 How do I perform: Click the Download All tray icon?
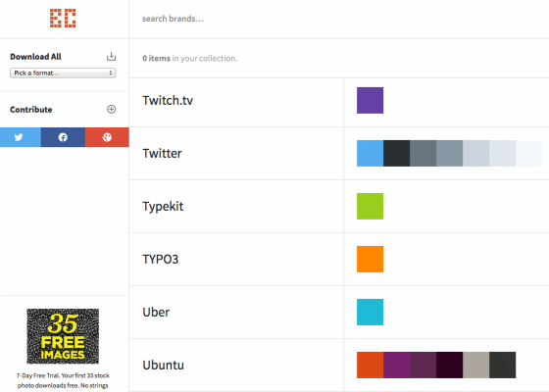111,57
